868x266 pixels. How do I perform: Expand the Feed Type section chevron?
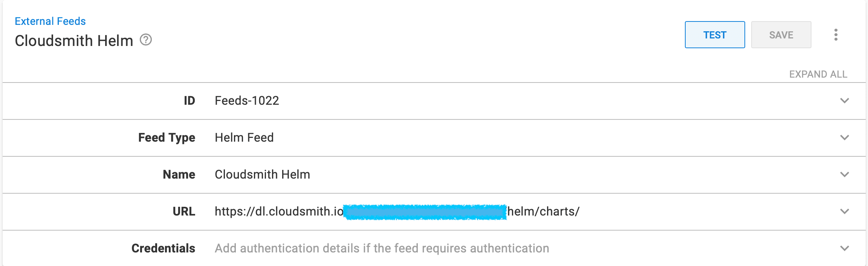tap(845, 138)
